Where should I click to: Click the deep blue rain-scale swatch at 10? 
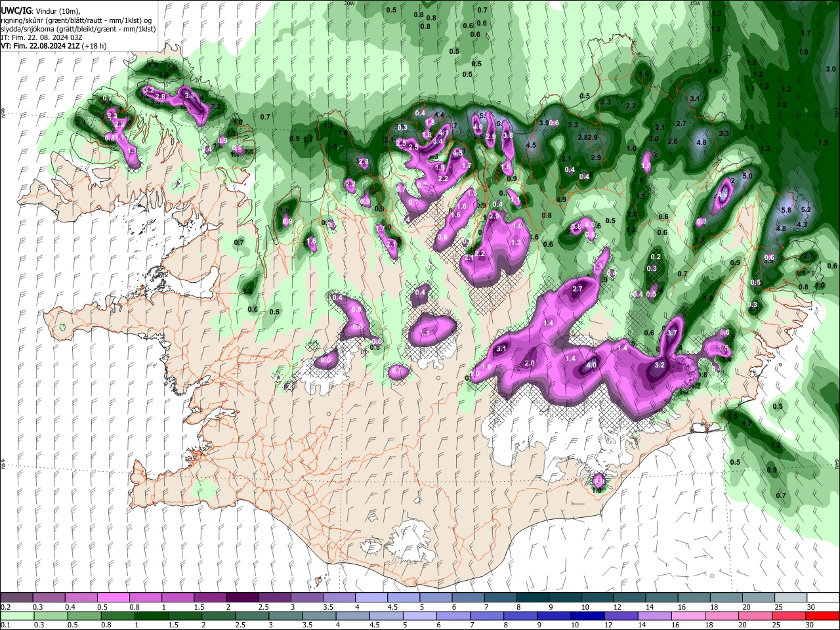point(587,616)
